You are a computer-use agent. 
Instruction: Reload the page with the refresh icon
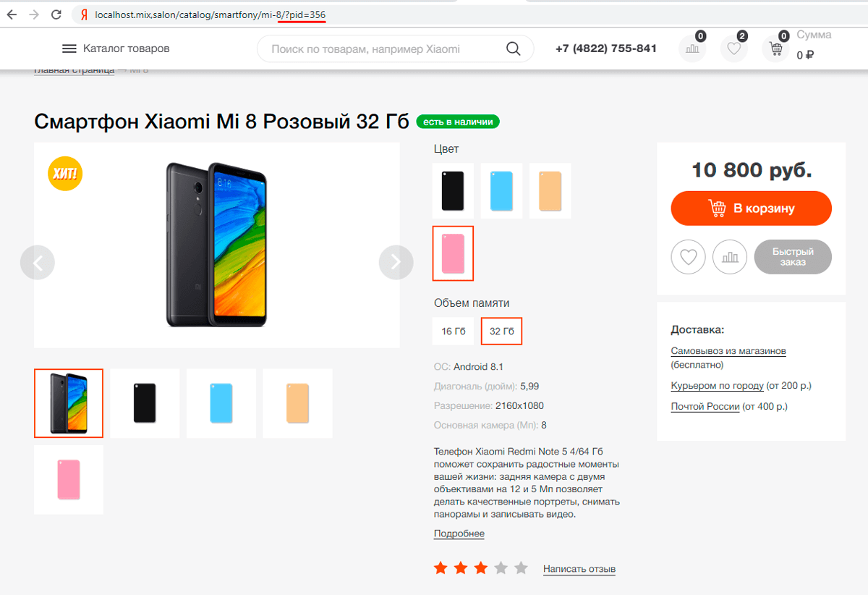click(x=56, y=14)
